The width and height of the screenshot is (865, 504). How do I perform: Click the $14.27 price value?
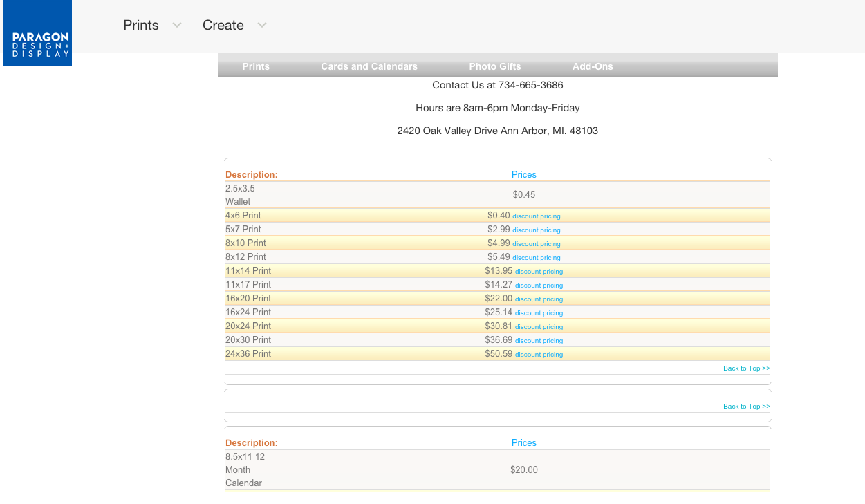click(499, 285)
